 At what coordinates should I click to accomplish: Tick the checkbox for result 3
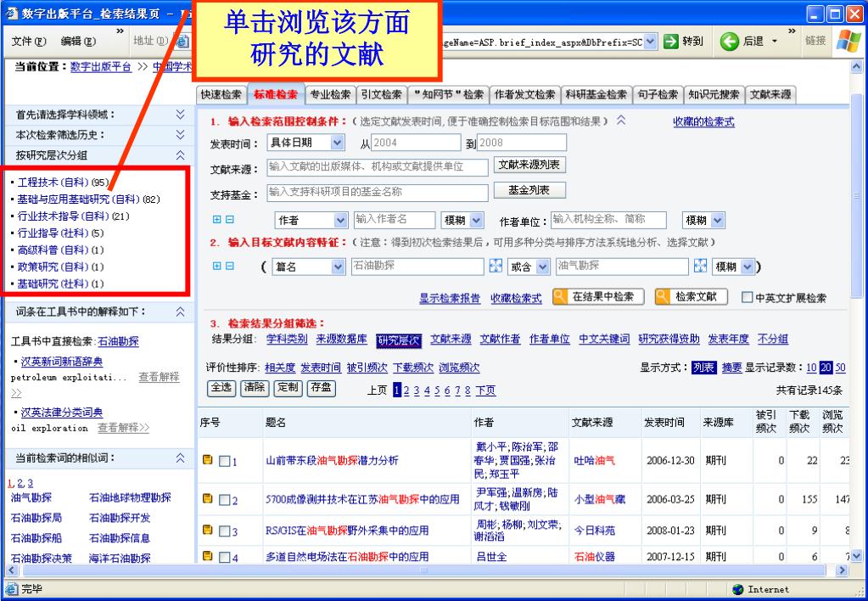[224, 531]
